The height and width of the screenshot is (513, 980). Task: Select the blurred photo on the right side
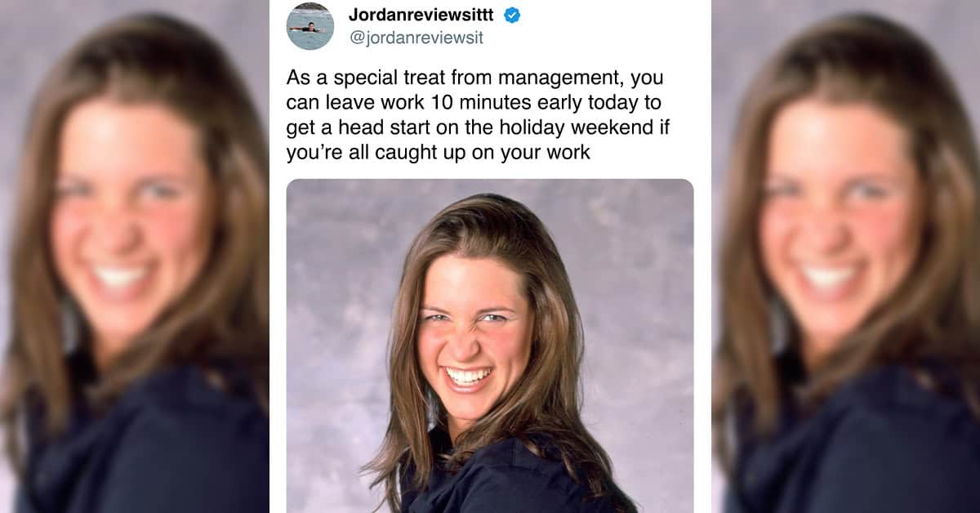(x=845, y=256)
